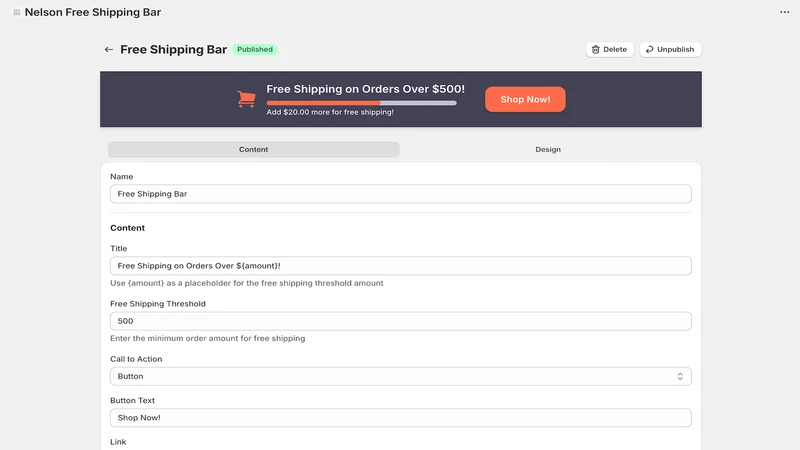Click the Title input field
This screenshot has height=450, width=800.
coord(401,266)
